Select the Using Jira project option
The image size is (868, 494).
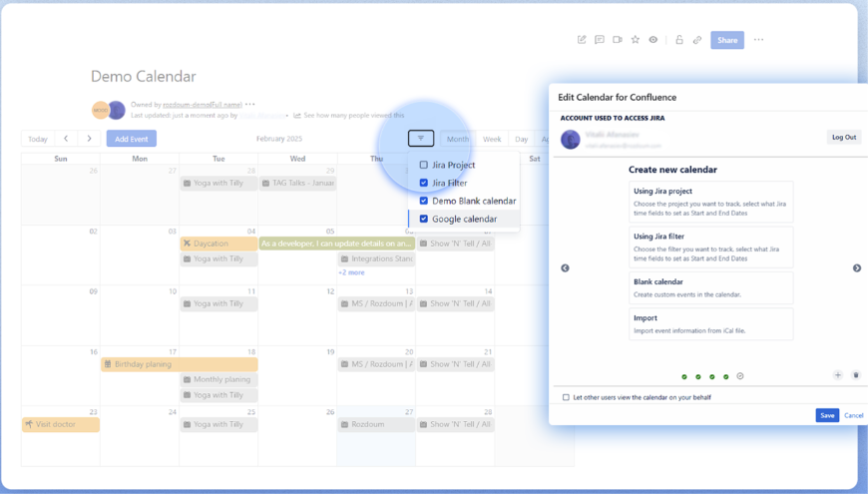pyautogui.click(x=710, y=202)
